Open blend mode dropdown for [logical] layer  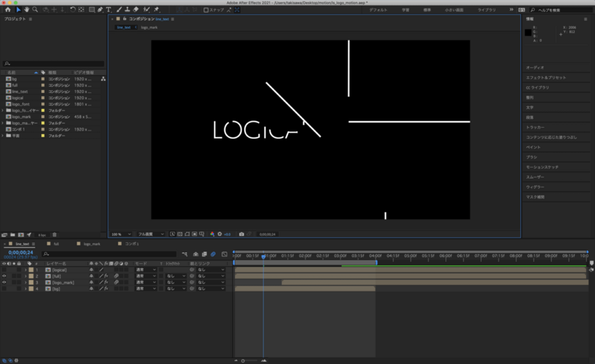[x=146, y=270]
